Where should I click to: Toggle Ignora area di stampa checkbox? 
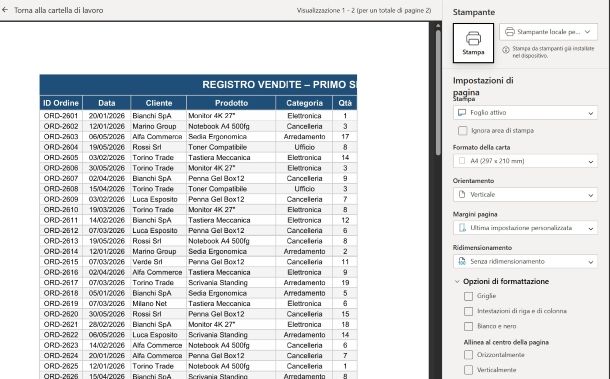463,131
